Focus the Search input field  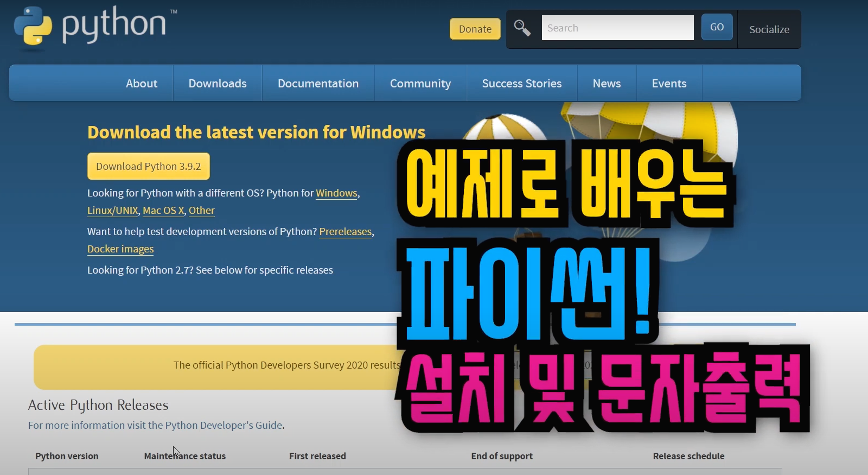[x=617, y=28]
